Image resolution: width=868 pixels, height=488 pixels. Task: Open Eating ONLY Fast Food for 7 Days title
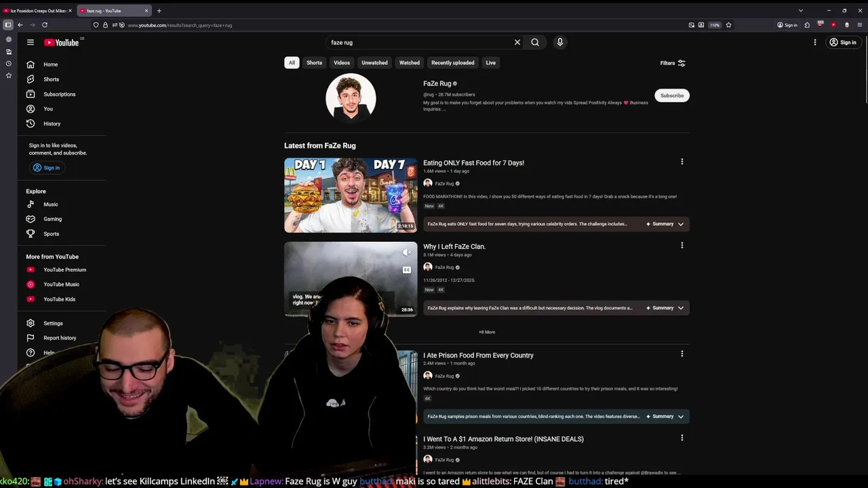point(473,163)
